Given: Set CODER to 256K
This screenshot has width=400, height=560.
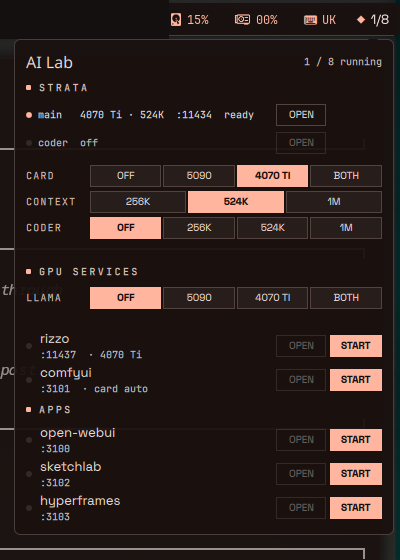Looking at the screenshot, I should tap(199, 228).
